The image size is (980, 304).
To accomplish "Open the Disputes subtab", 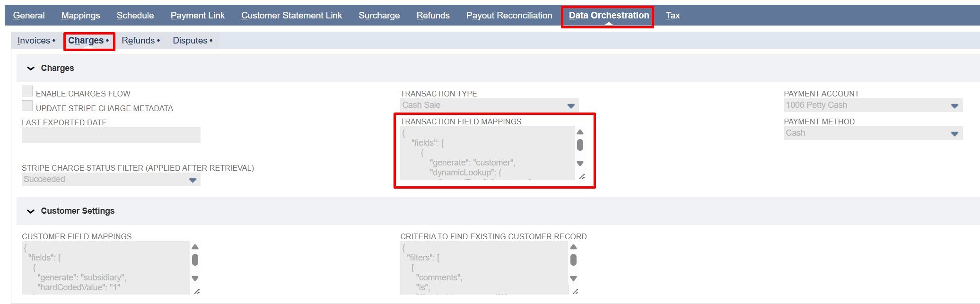I will (190, 41).
